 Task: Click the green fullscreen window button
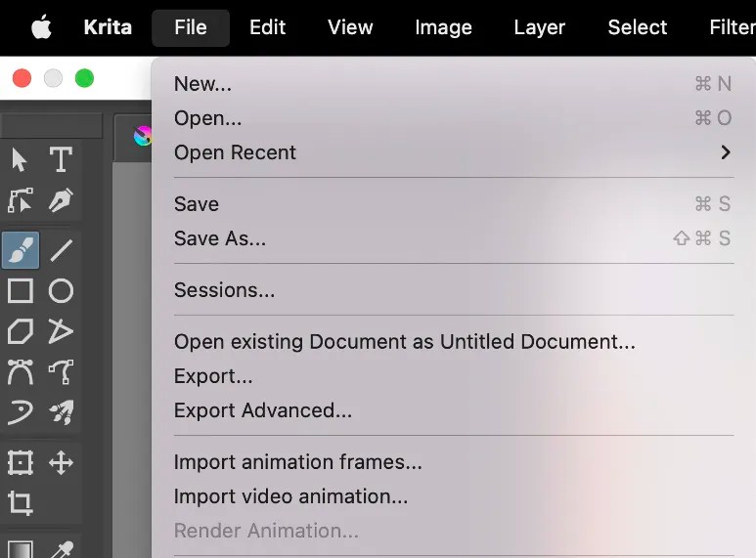pos(84,78)
